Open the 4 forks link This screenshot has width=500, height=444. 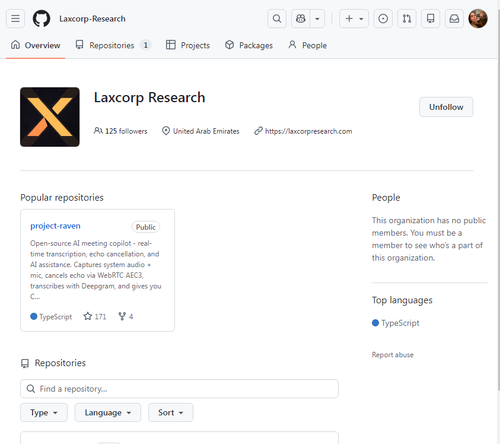pyautogui.click(x=126, y=317)
